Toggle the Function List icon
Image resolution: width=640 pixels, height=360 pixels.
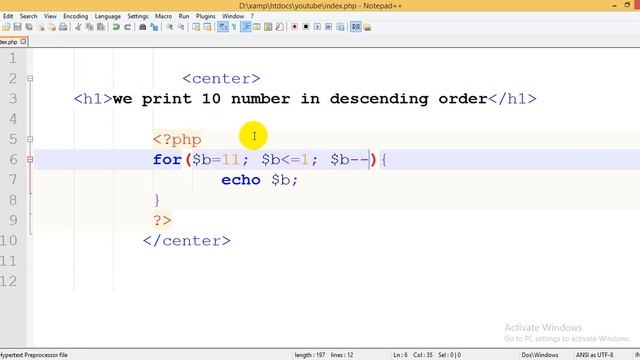coord(280,27)
